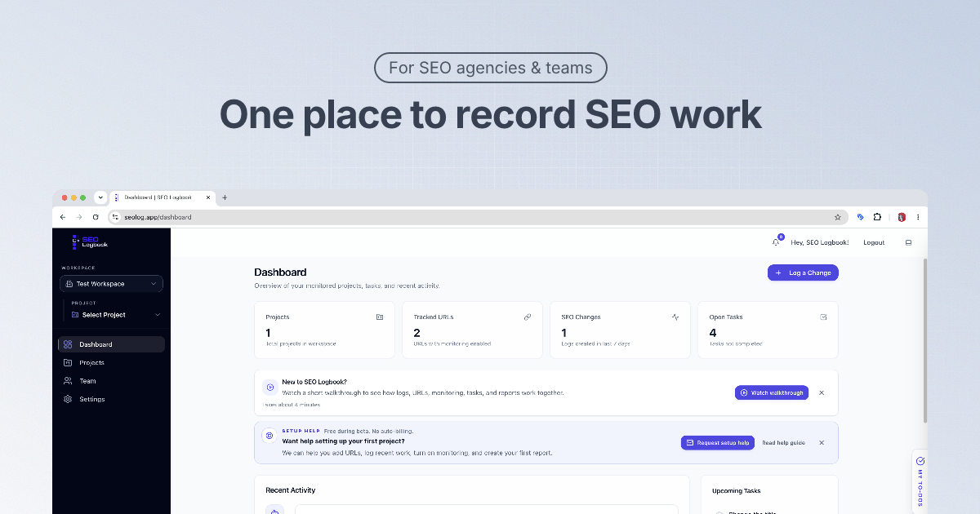The image size is (980, 514).
Task: Click the Projects stat card
Action: click(x=324, y=330)
